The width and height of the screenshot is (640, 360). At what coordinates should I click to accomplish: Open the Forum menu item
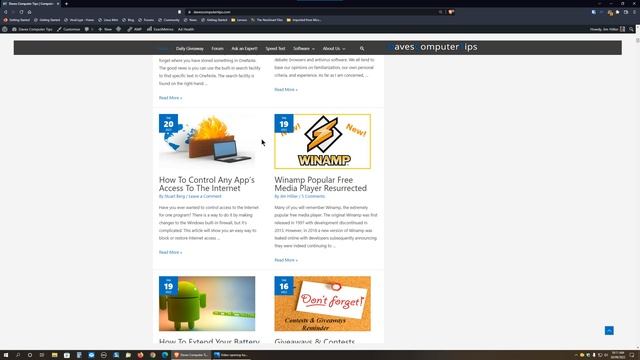pos(218,49)
